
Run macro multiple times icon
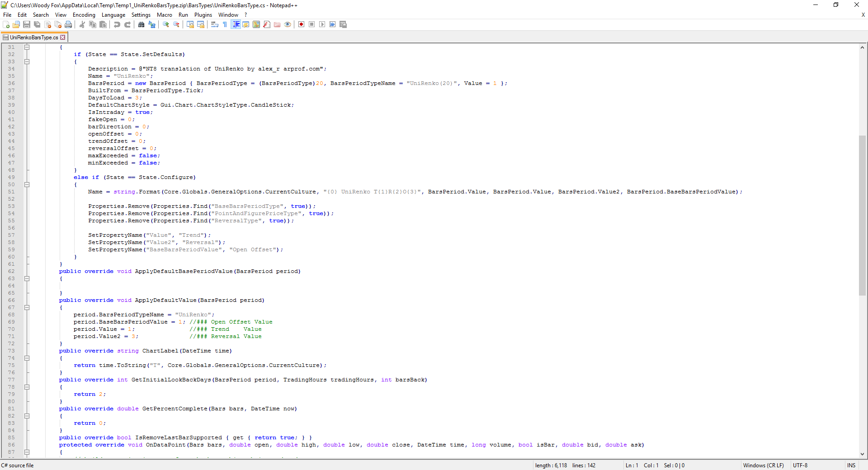pos(333,24)
